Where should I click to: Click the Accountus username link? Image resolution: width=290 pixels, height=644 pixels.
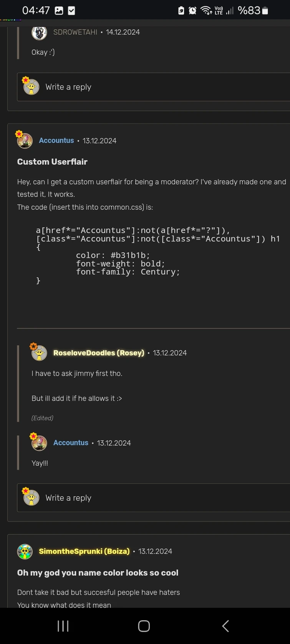pyautogui.click(x=56, y=140)
